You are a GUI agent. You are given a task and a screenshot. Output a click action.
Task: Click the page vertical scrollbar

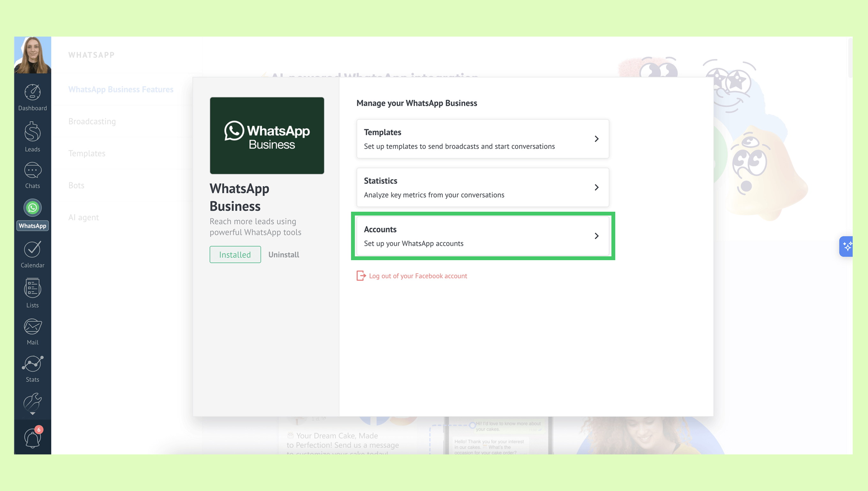coord(850,57)
